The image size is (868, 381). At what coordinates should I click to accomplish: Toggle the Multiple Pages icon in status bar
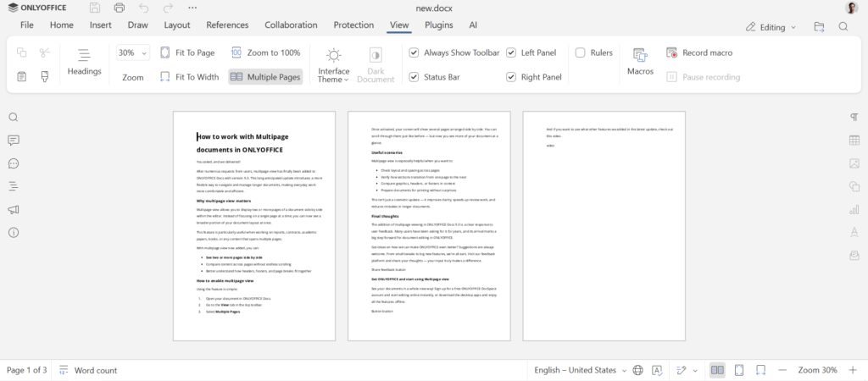(717, 371)
